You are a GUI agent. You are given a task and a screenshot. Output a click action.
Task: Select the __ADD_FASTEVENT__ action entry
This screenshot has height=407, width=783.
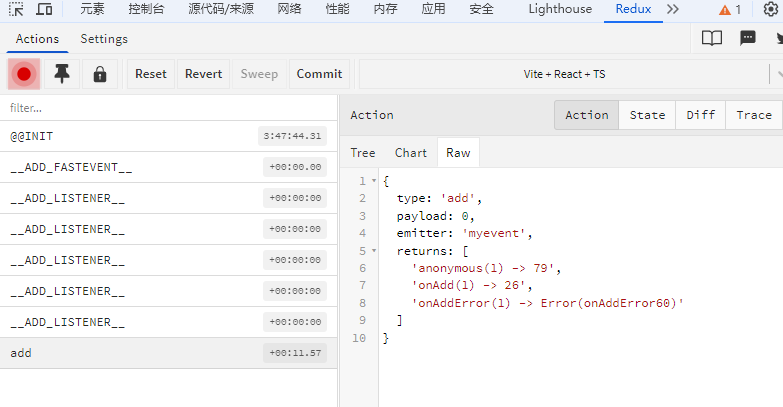169,167
